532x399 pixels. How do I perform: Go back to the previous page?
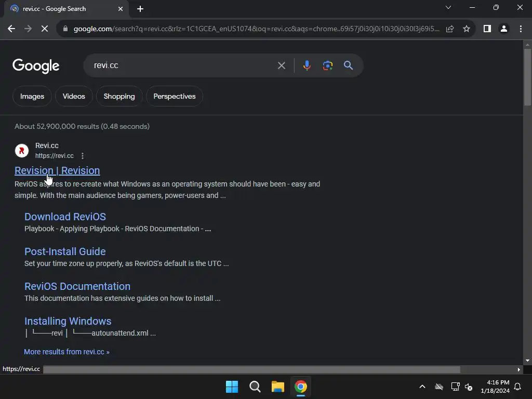point(11,29)
